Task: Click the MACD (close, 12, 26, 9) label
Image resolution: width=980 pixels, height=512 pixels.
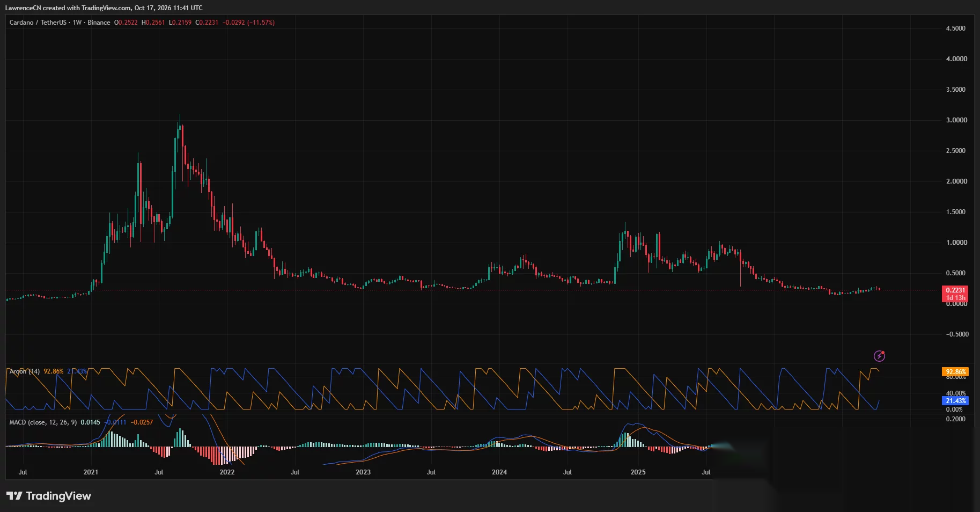Action: [x=43, y=422]
